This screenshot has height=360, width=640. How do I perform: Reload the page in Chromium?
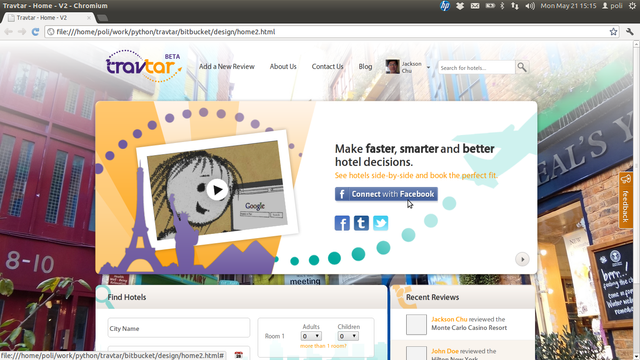point(36,32)
